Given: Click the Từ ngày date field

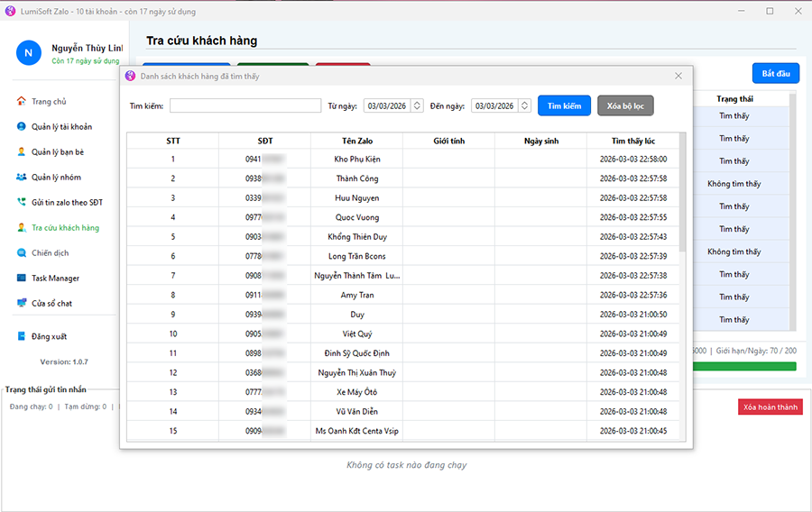Looking at the screenshot, I should point(386,105).
